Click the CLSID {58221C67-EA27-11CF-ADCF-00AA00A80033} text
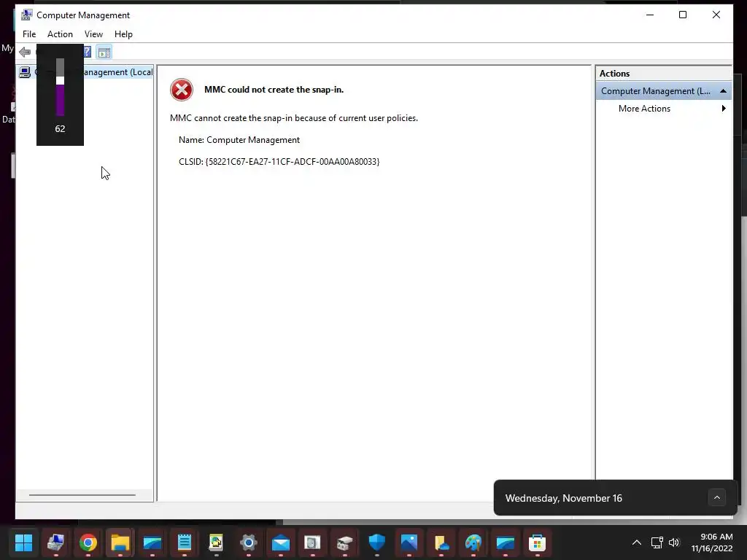This screenshot has height=560, width=747. point(279,162)
